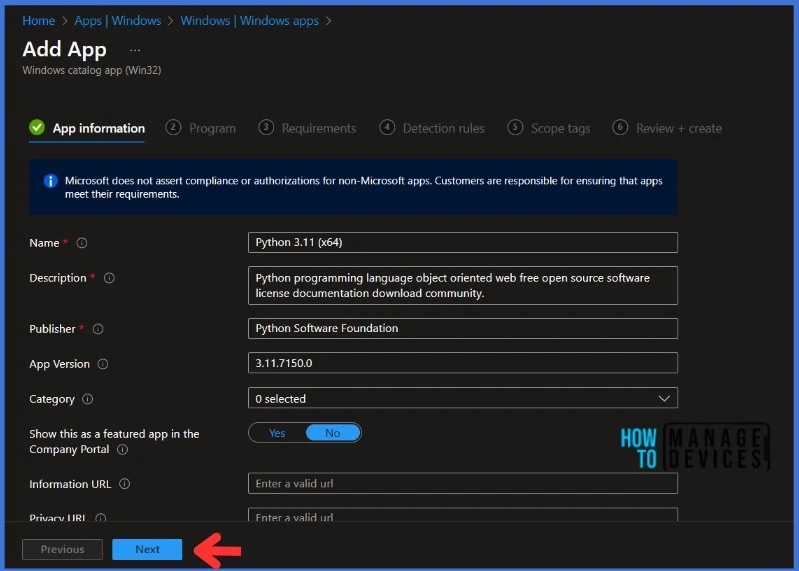Screen dimensions: 799x571
Task: Click the App Version input field
Action: click(x=463, y=363)
